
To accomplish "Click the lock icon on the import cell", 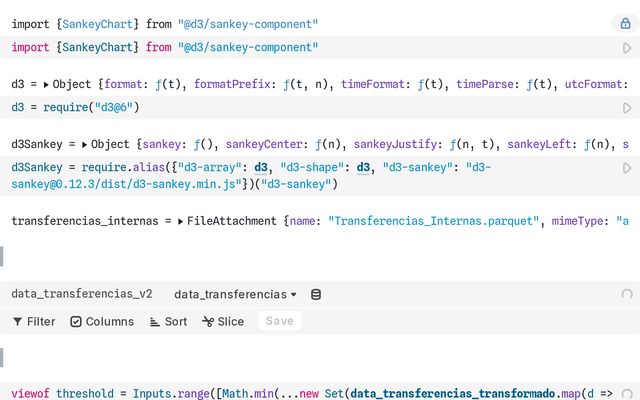I will pyautogui.click(x=626, y=23).
